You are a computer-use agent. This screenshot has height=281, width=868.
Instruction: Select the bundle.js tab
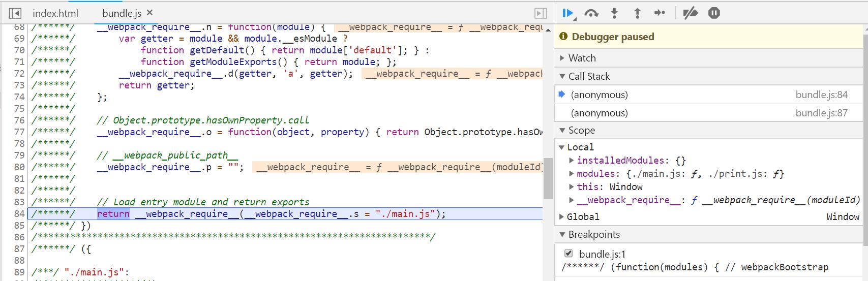coord(122,13)
